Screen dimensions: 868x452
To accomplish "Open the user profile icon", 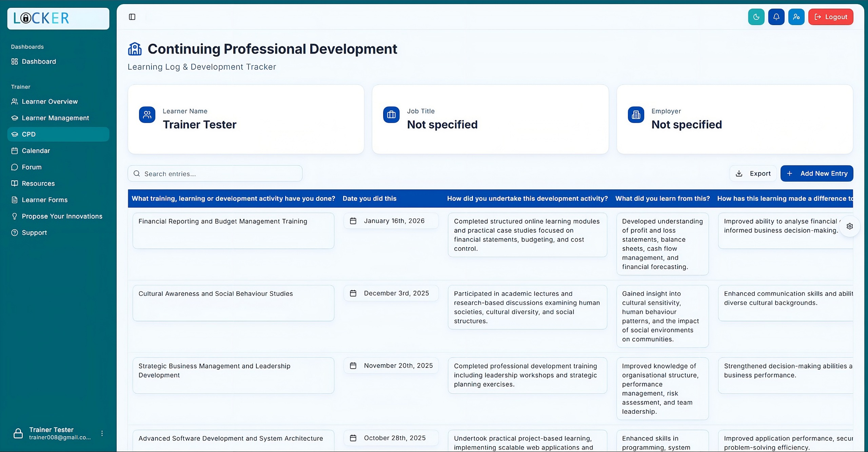I will pos(796,17).
